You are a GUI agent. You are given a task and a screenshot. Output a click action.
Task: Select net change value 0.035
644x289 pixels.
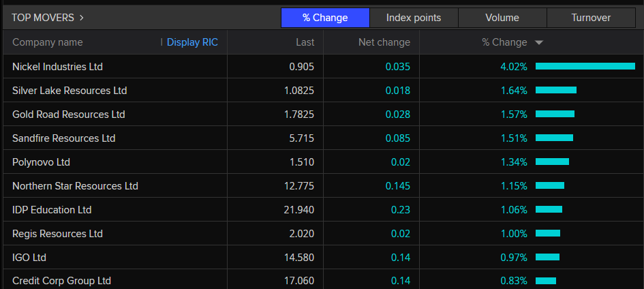pyautogui.click(x=398, y=67)
